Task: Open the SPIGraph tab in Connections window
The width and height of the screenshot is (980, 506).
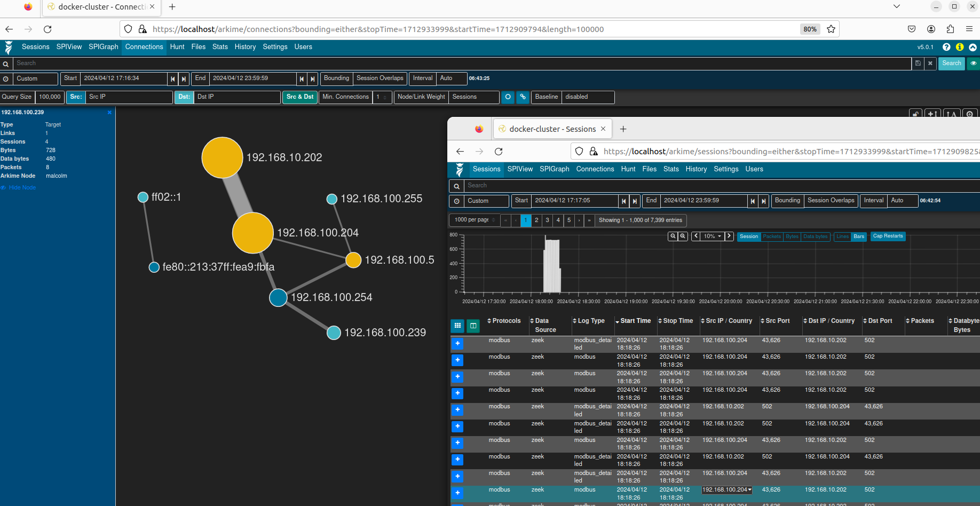Action: pos(104,47)
